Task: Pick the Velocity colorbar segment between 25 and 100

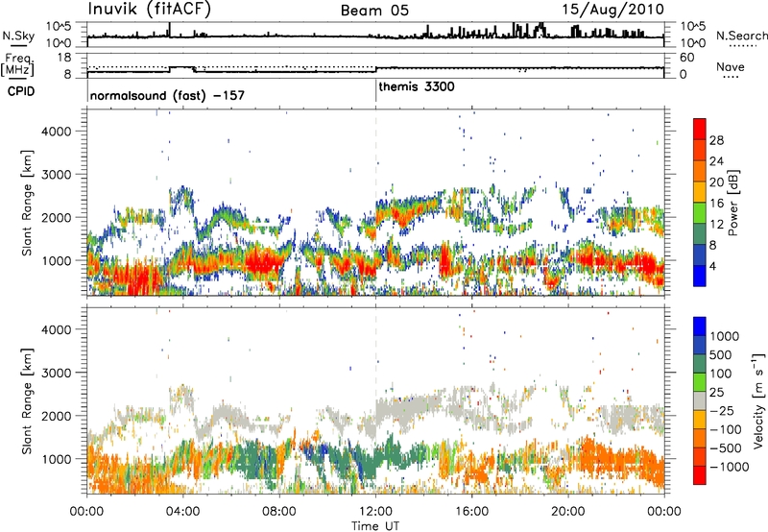Action: pyautogui.click(x=700, y=382)
